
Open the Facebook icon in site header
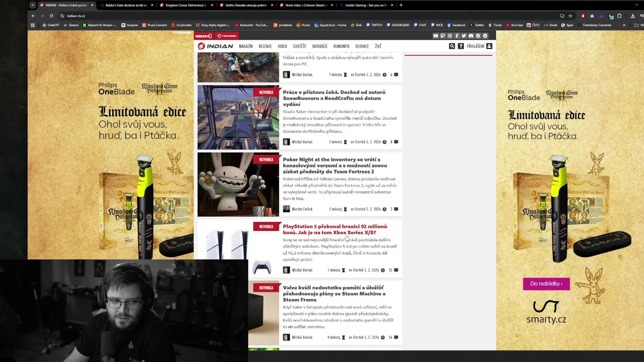coord(457,36)
